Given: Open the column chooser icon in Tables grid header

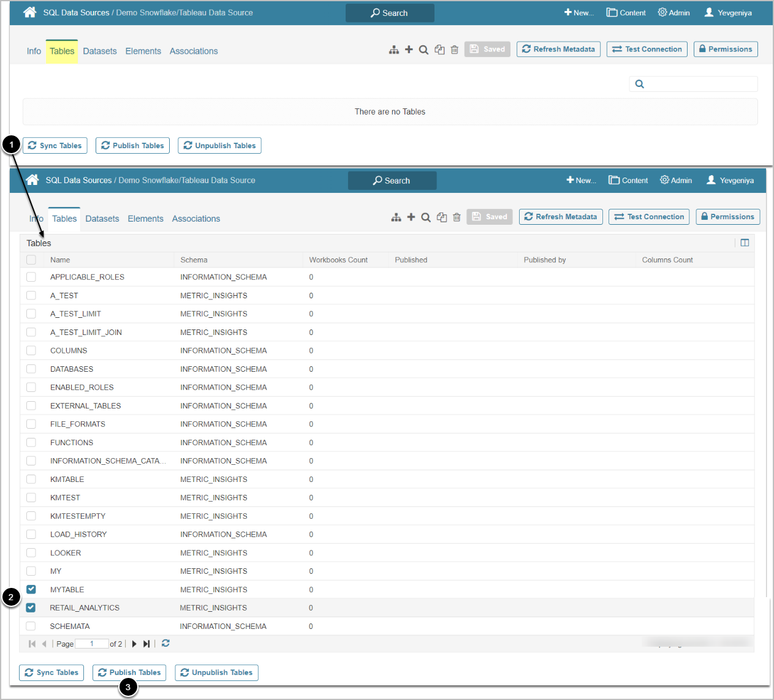Looking at the screenshot, I should (x=745, y=243).
